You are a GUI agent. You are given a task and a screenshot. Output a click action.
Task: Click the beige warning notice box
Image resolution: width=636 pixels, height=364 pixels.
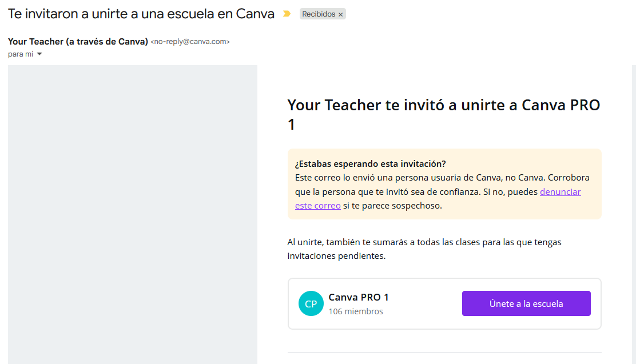[x=444, y=184]
